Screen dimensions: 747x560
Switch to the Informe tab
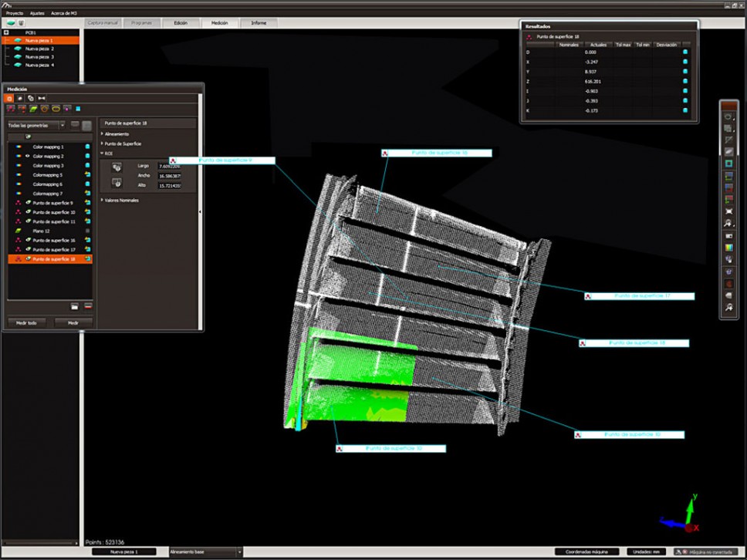[x=258, y=22]
